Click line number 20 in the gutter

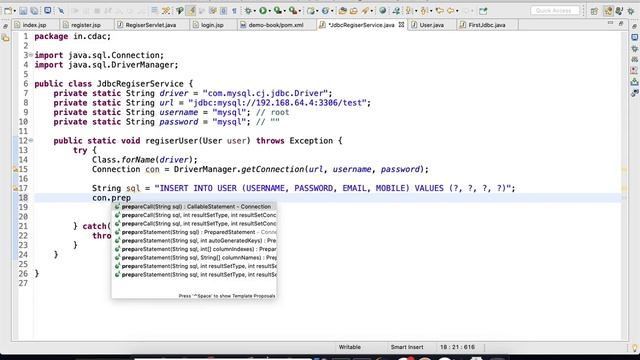(23, 217)
